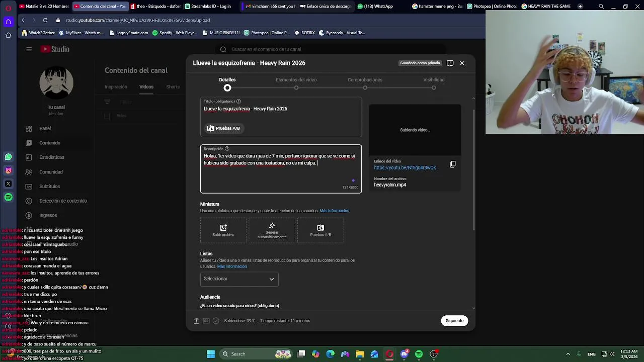This screenshot has height=362, width=644.
Task: Switch to Inspiración content tab
Action: tap(116, 87)
